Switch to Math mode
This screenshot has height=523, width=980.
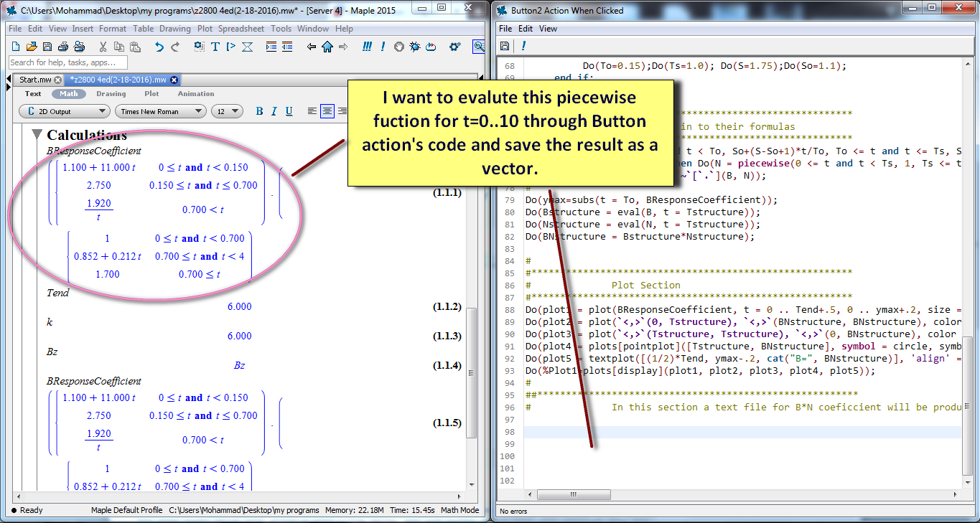point(69,94)
